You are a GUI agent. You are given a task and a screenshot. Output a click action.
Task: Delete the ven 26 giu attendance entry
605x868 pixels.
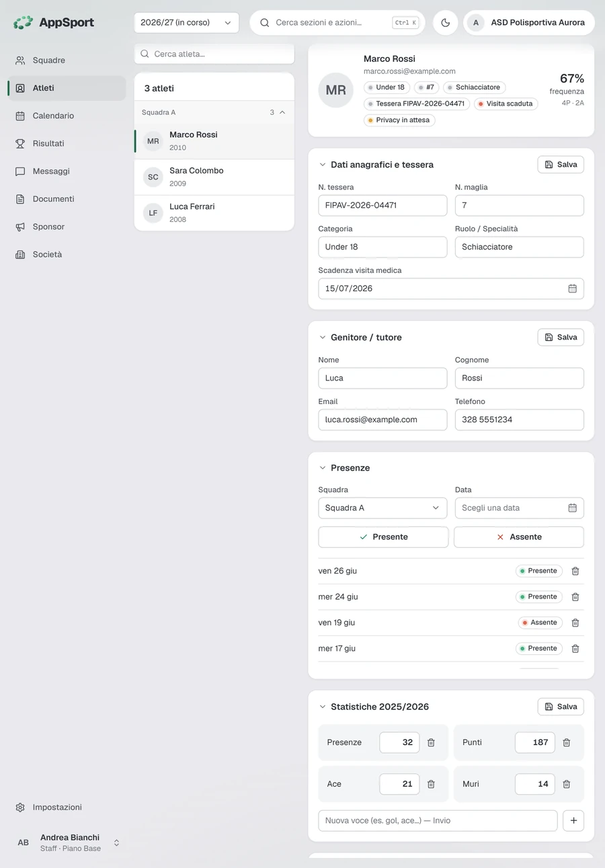coord(575,571)
